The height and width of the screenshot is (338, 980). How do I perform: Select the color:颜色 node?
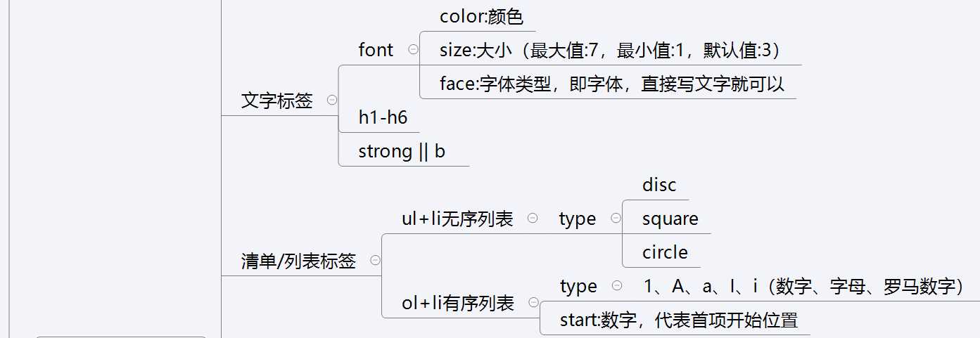point(481,16)
